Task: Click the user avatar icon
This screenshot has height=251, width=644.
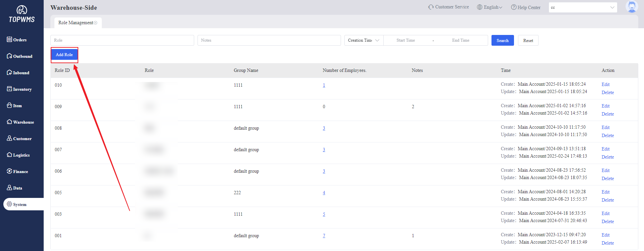Action: coord(631,7)
